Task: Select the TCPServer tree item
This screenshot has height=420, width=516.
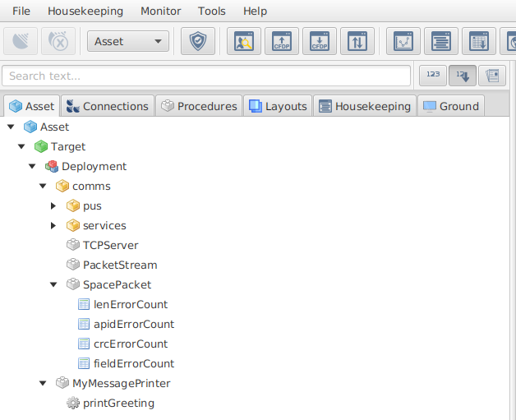Action: pyautogui.click(x=111, y=245)
